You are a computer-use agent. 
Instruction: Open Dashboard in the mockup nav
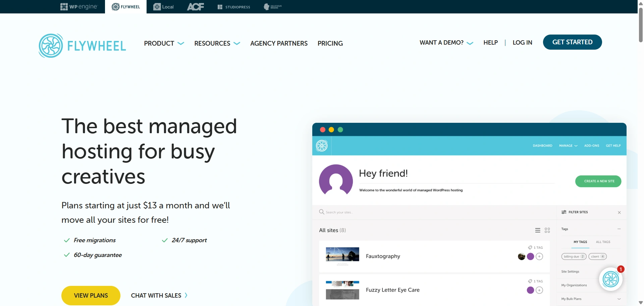point(542,146)
